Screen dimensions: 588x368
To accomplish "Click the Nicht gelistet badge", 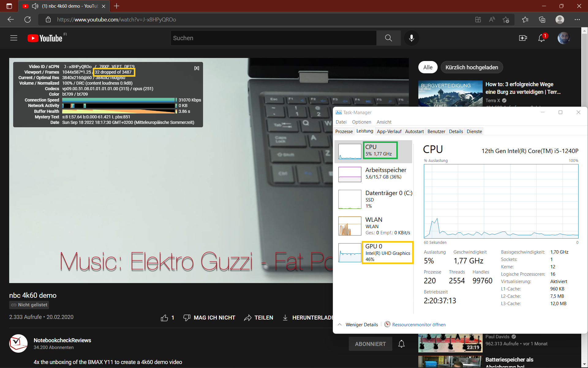I will coord(29,305).
